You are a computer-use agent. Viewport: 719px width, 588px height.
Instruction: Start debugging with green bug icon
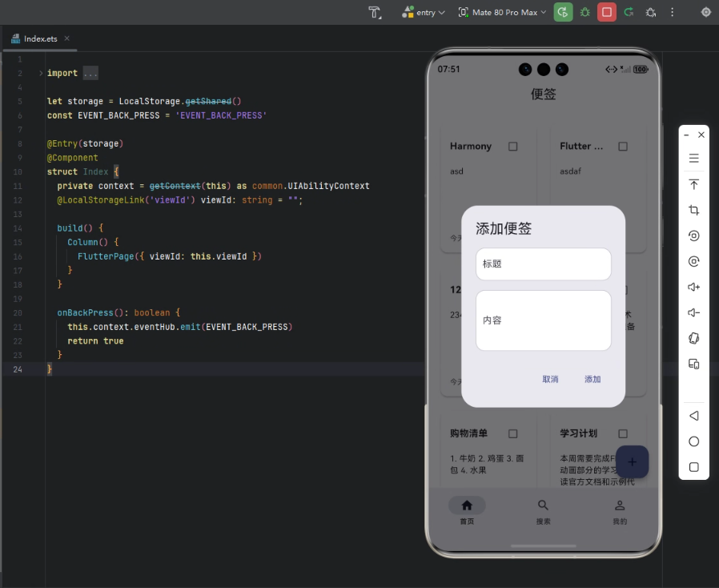(585, 12)
